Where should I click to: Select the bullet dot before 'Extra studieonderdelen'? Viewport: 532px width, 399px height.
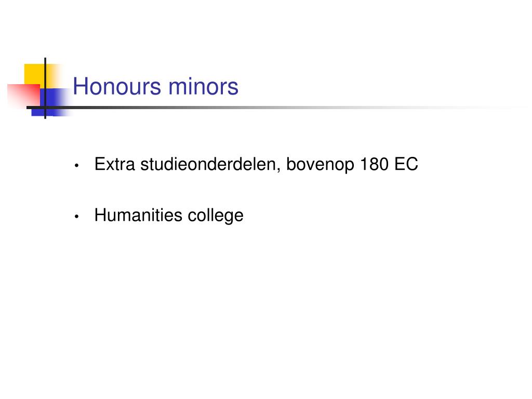click(x=77, y=166)
